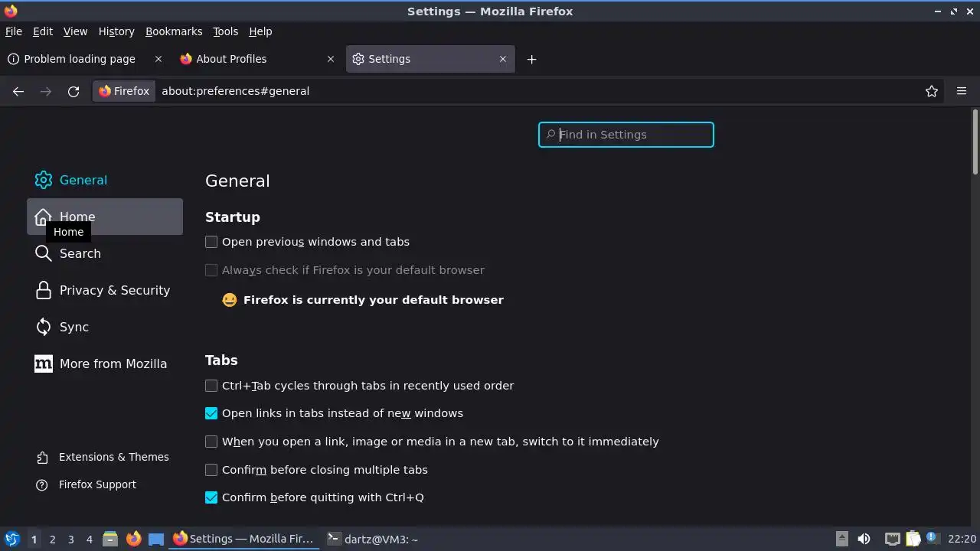
Task: Toggle Always check if Firefox is default browser
Action: pyautogui.click(x=211, y=270)
